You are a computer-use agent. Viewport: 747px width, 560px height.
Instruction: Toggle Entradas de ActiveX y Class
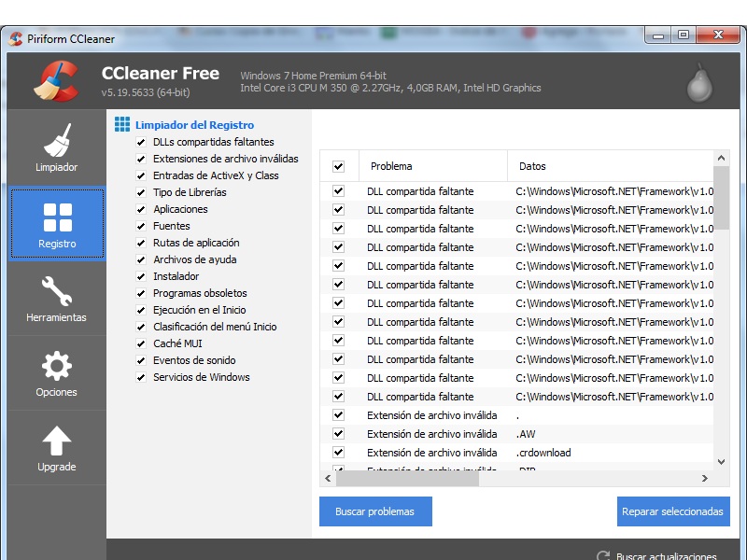[141, 175]
